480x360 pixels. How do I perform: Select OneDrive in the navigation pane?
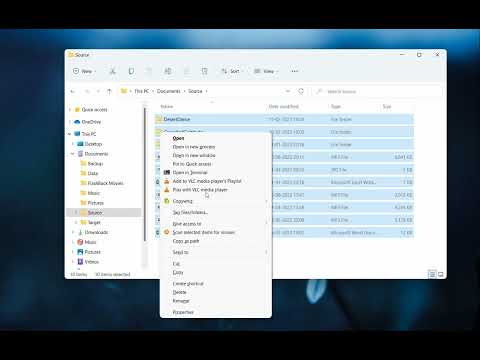click(x=91, y=122)
